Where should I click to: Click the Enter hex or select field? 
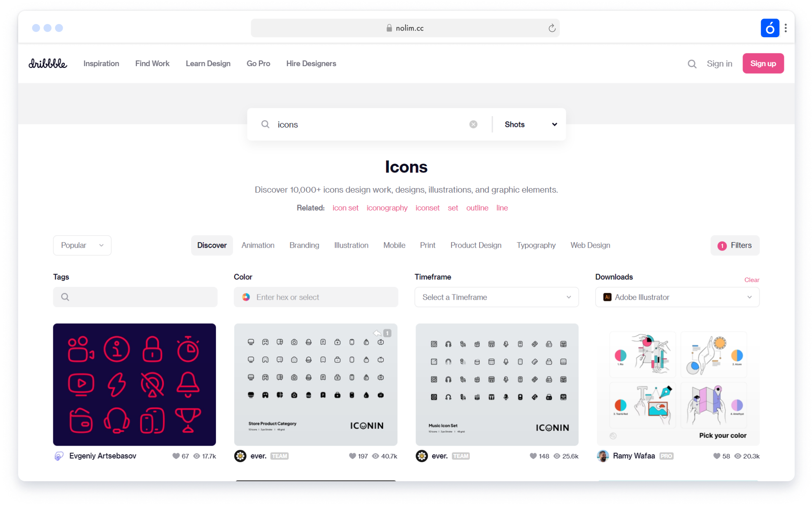click(x=316, y=297)
